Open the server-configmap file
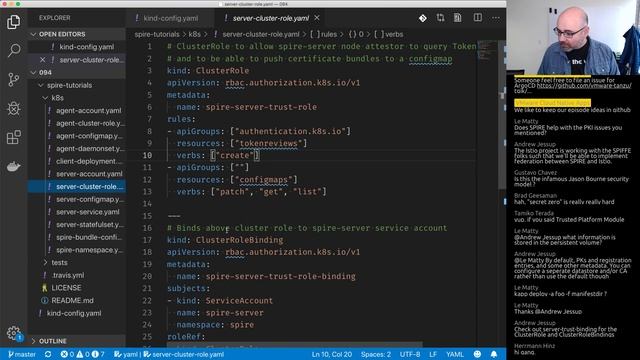The image size is (640, 360). [x=77, y=199]
